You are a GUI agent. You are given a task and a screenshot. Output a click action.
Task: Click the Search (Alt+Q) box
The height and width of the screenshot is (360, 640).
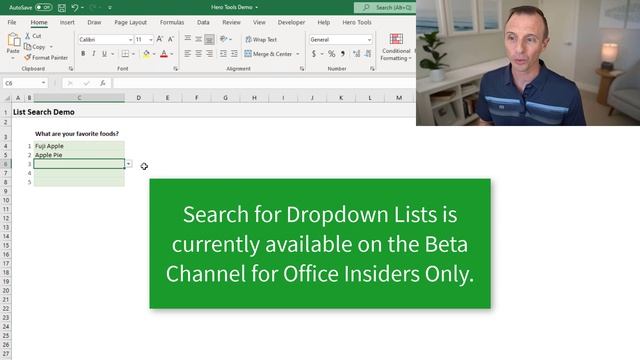click(x=385, y=7)
